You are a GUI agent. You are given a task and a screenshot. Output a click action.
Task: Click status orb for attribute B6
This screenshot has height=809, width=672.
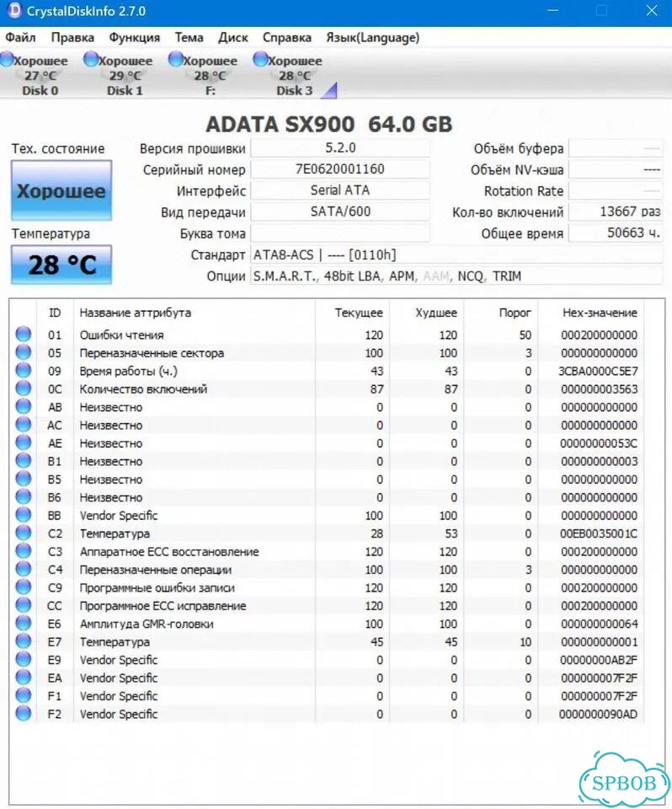coord(24,497)
